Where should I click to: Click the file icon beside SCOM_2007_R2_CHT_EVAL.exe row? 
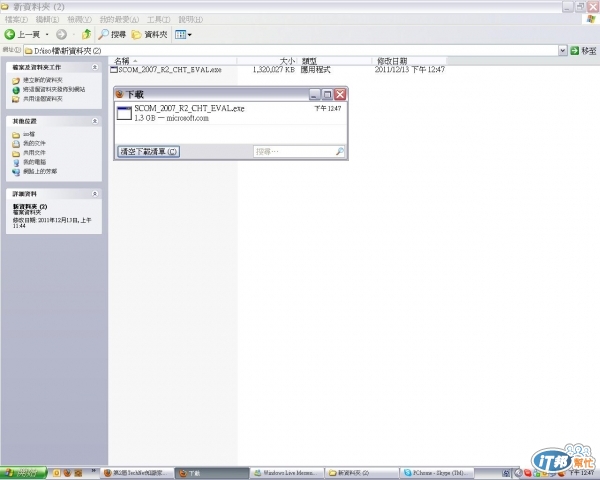[114, 70]
